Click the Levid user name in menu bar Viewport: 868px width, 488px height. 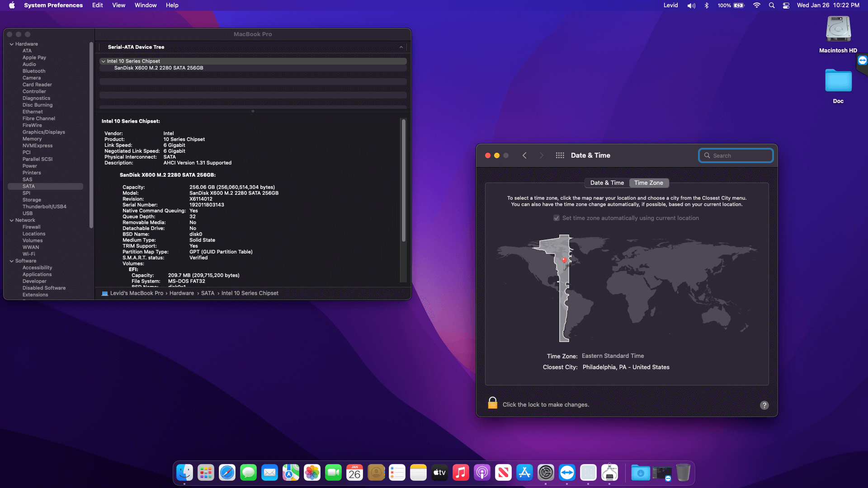pos(671,5)
